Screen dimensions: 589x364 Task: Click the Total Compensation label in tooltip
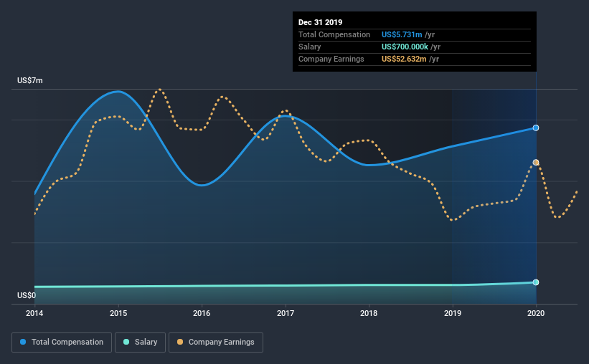coord(334,34)
